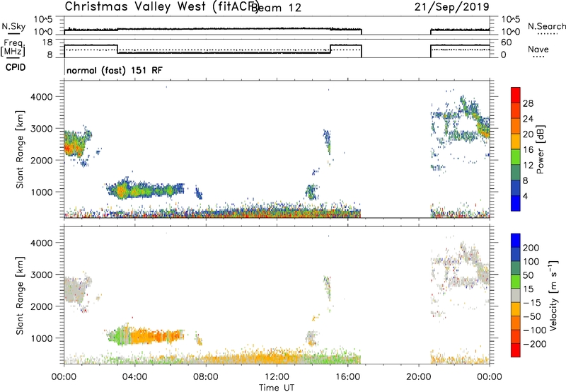Image resolution: width=566 pixels, height=392 pixels.
Task: Pick the bright green 15–50 velocity swatch
Action: 516,282
